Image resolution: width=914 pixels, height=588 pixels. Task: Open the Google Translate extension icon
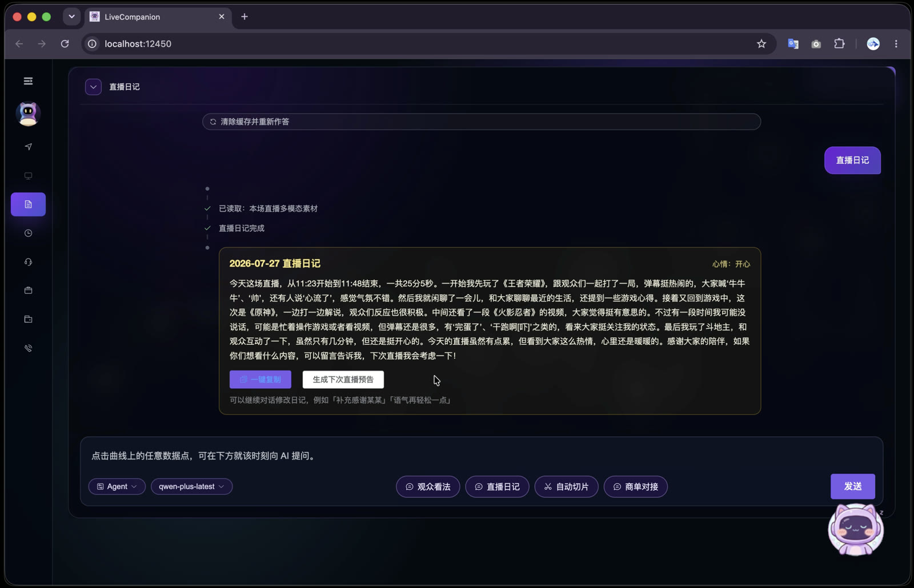click(x=793, y=44)
